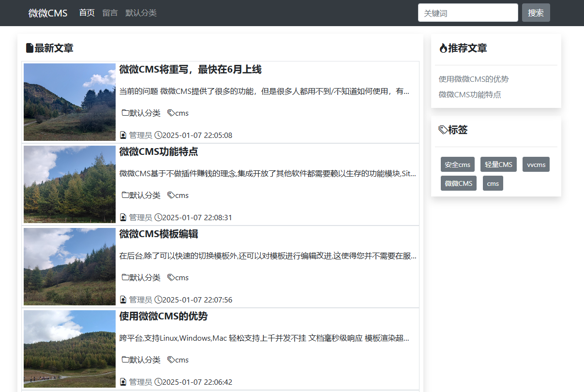Filter by the vvcms tag badge
Screen dimensions: 584x392
coord(536,165)
